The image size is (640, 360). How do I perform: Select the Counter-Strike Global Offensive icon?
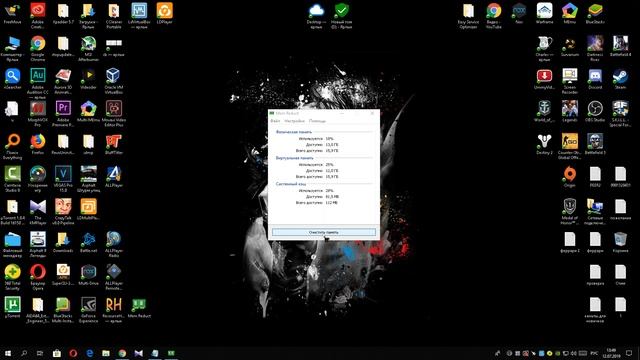pyautogui.click(x=569, y=146)
